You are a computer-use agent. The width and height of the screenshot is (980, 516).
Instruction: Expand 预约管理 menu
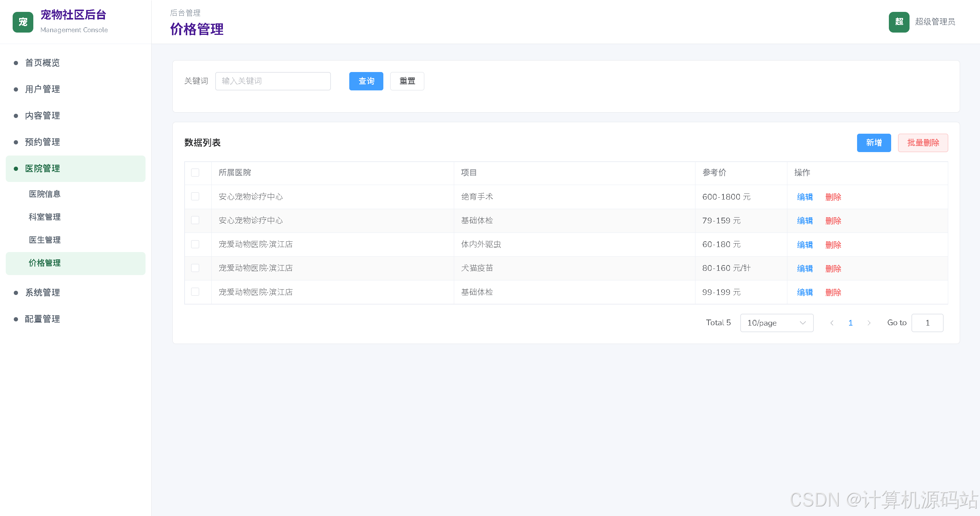coord(75,142)
